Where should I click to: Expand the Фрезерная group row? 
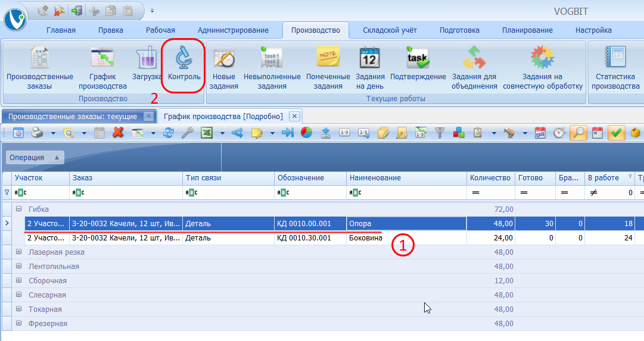tap(19, 324)
